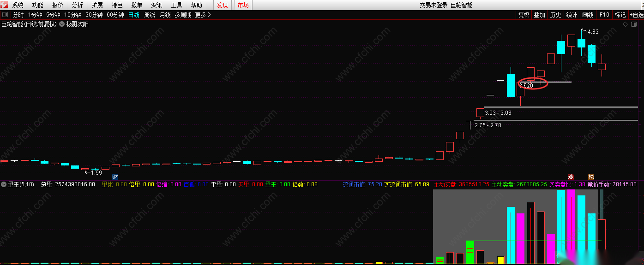This screenshot has height=265, width=644.
Task: Expand 更多 periods list
Action: click(203, 15)
